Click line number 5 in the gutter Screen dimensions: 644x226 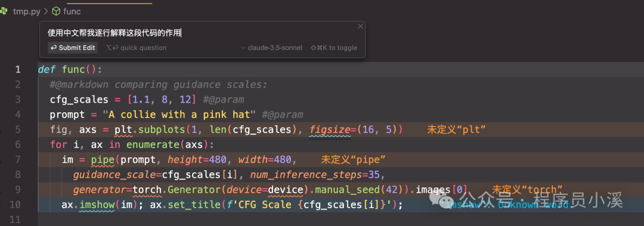tap(18, 130)
